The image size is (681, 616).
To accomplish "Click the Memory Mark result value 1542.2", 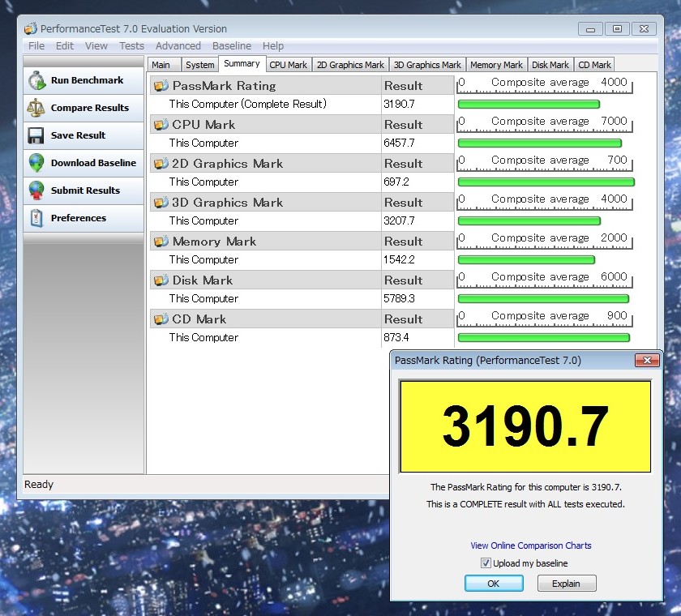I will pyautogui.click(x=399, y=259).
